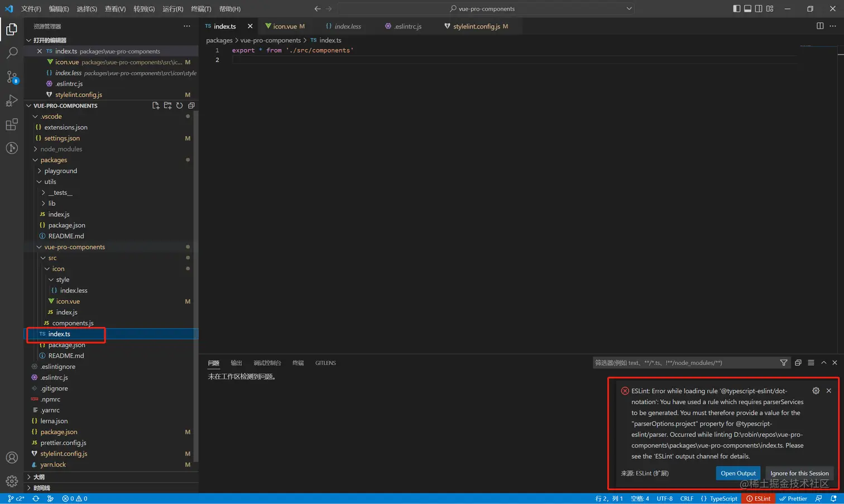Viewport: 844px width, 504px height.
Task: Open the Manage gear in activity bar
Action: 12,481
